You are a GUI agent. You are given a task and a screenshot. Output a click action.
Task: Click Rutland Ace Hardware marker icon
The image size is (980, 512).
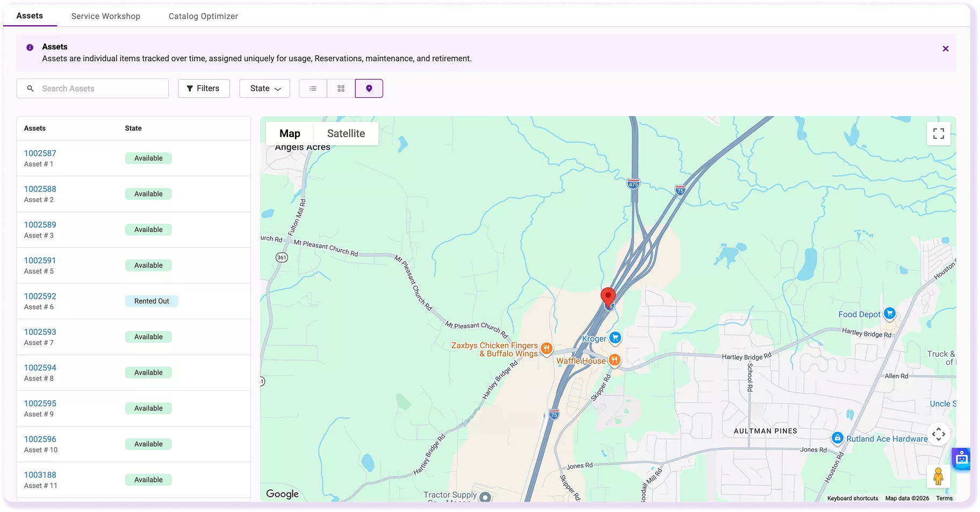(x=837, y=438)
